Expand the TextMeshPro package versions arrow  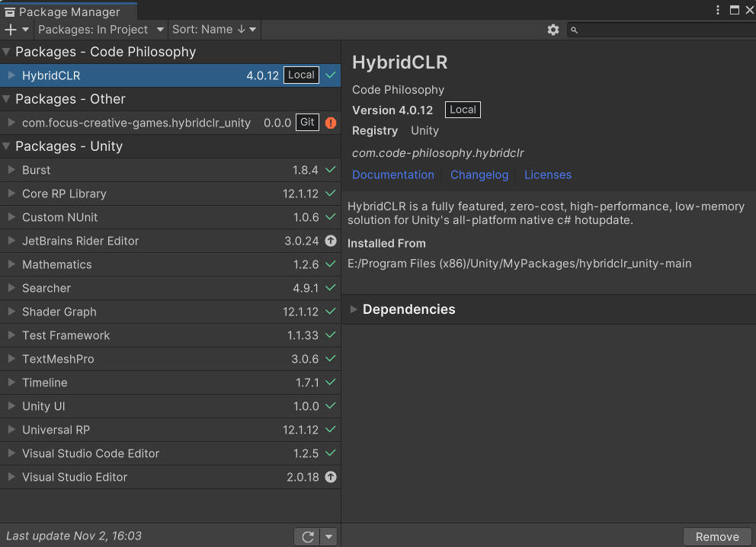click(12, 359)
